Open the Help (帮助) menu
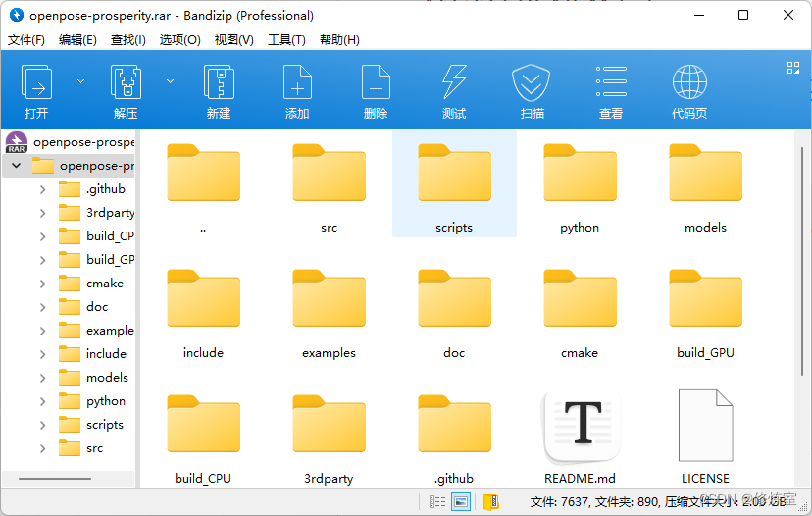The image size is (812, 516). tap(339, 40)
